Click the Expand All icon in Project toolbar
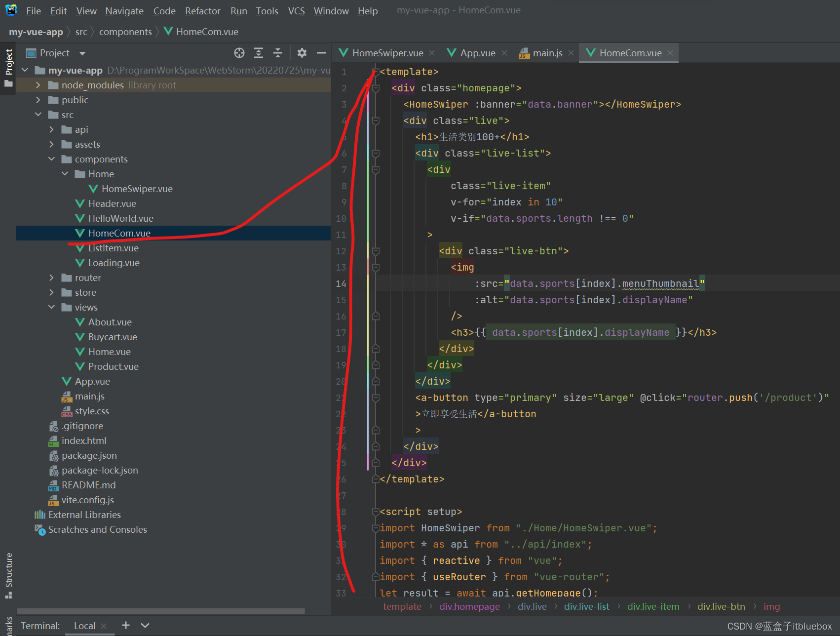This screenshot has width=840, height=636. (x=259, y=53)
